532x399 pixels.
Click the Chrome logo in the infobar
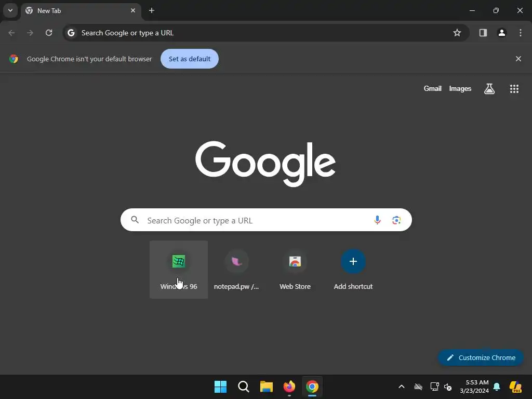(14, 59)
